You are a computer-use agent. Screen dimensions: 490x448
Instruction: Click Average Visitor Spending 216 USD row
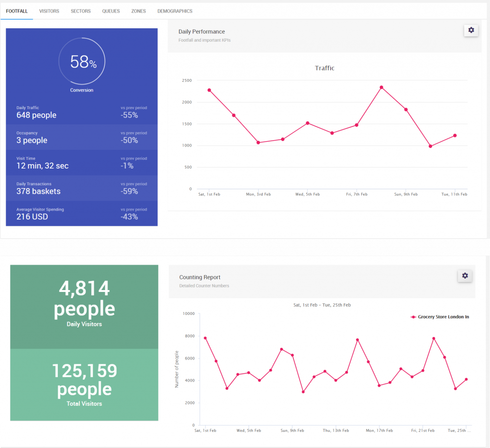[x=81, y=213]
